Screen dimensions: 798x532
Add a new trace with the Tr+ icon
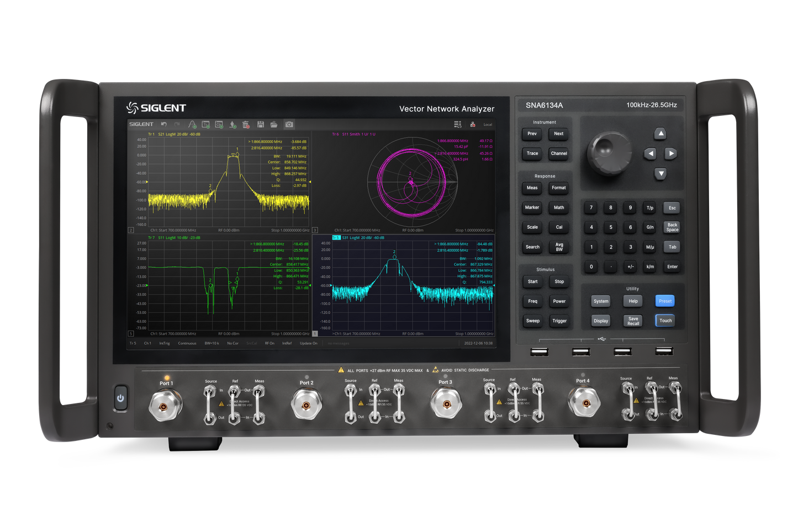click(205, 125)
